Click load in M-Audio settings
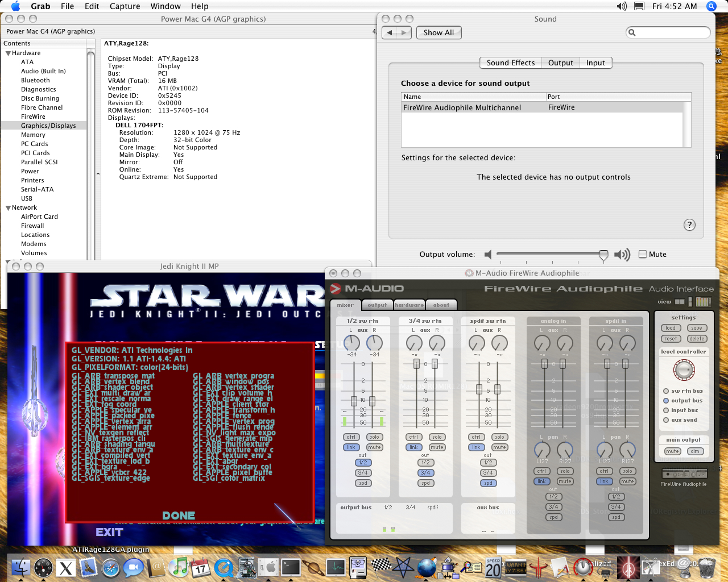This screenshot has width=728, height=582. [x=671, y=328]
